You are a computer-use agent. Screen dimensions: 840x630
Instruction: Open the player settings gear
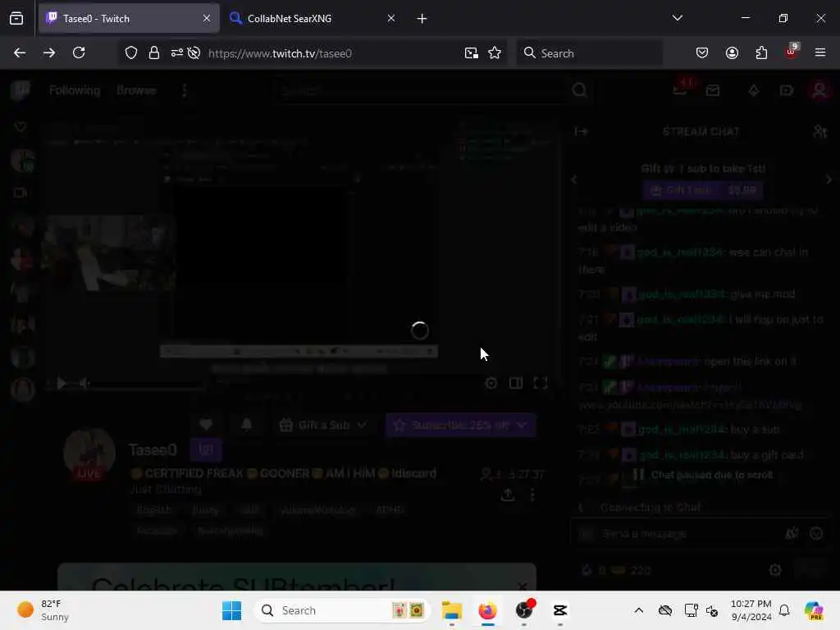491,384
